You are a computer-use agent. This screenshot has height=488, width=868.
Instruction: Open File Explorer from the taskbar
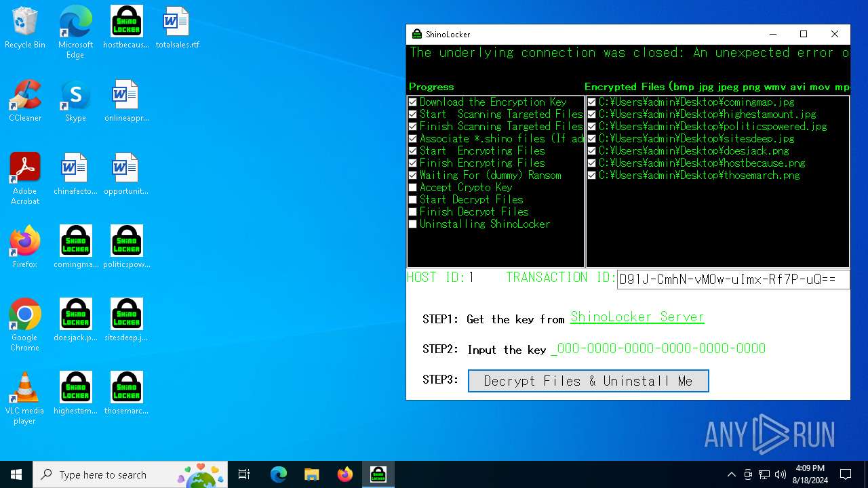point(311,474)
